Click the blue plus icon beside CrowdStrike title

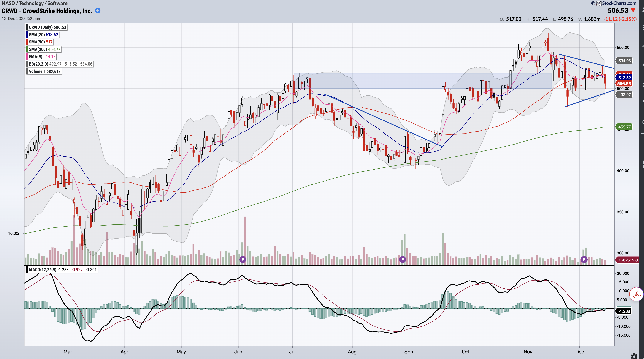[x=98, y=11]
